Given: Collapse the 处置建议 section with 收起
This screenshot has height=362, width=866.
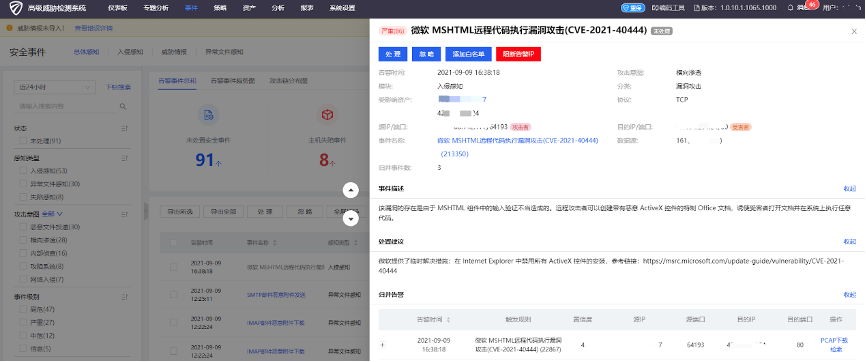Looking at the screenshot, I should 849,242.
